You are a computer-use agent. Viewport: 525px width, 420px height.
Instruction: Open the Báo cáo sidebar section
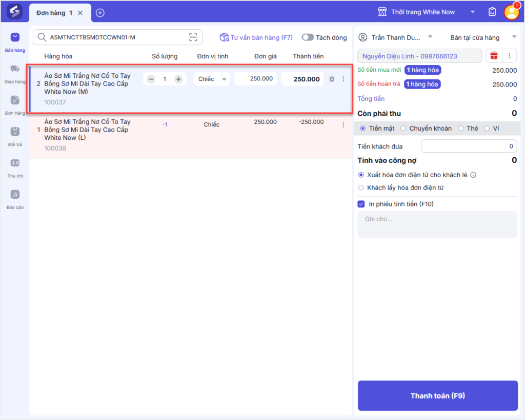[15, 200]
